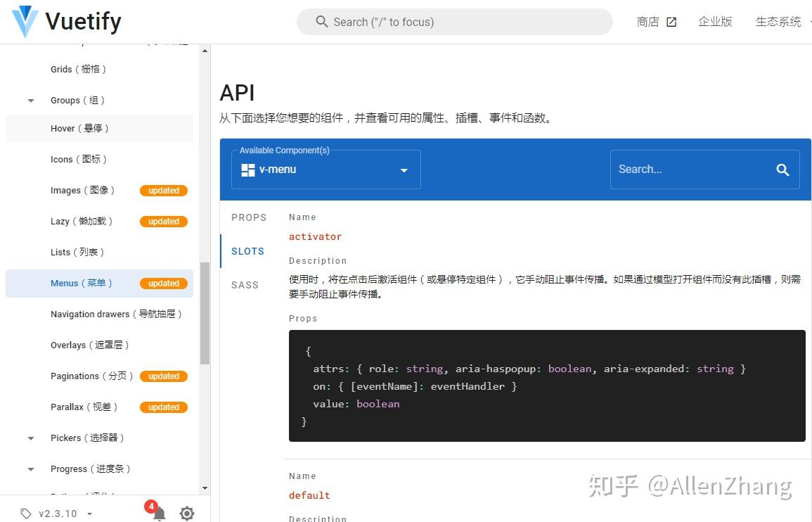The height and width of the screenshot is (522, 812).
Task: Collapse the Groups section in the sidebar
Action: 30,101
